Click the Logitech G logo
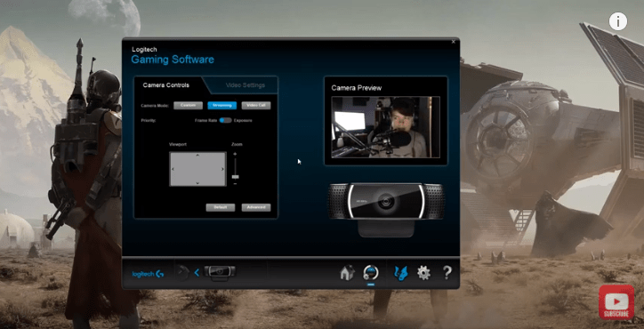 tap(148, 274)
